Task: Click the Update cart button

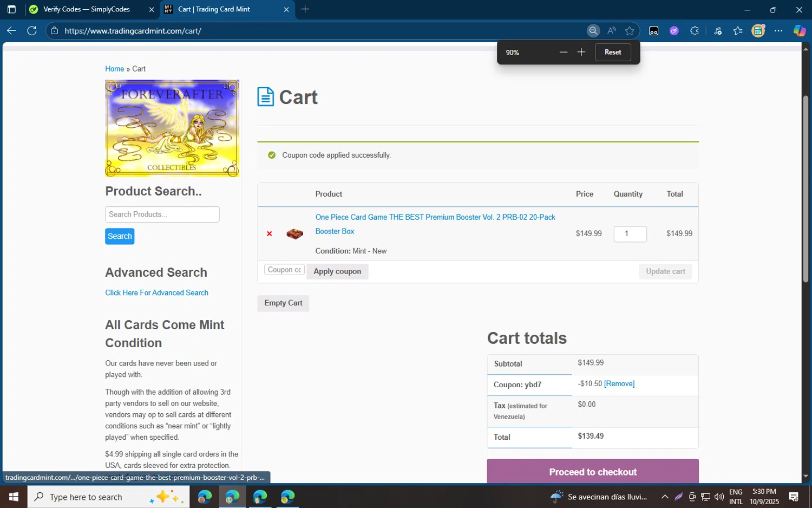Action: tap(665, 271)
